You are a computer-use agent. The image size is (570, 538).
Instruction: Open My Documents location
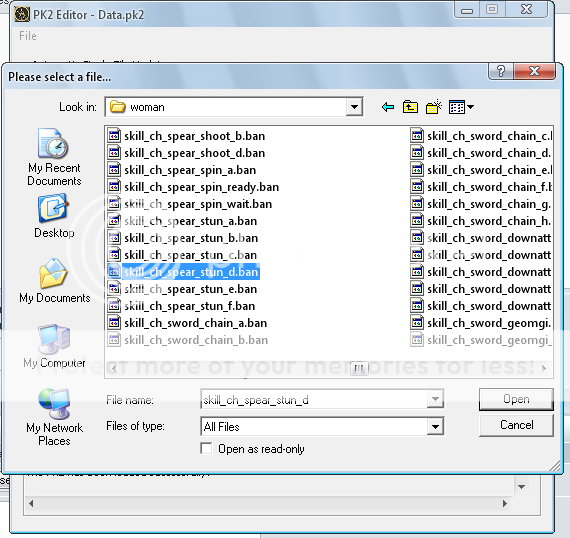pyautogui.click(x=55, y=281)
